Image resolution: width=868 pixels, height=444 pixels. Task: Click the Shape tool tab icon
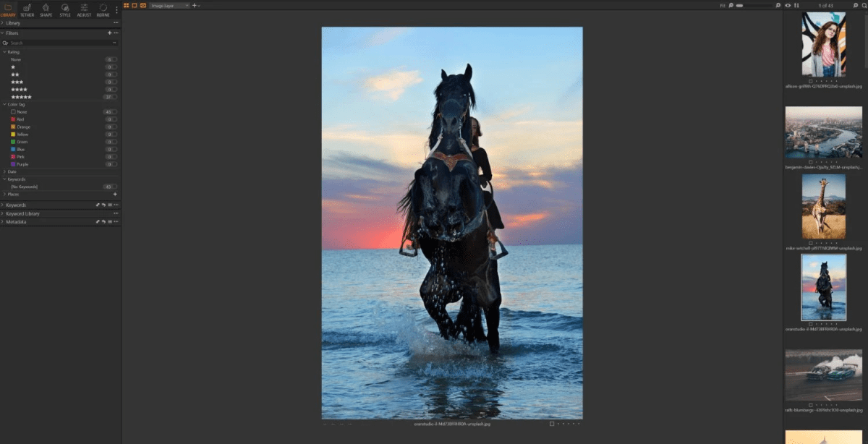click(x=46, y=9)
